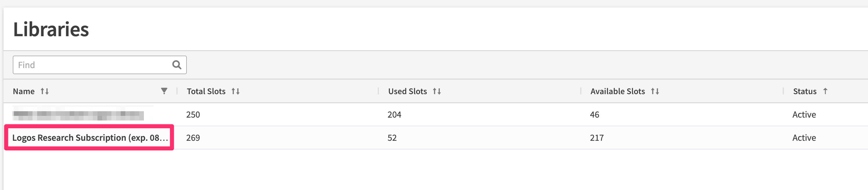
Task: Select the 250 total slots cell
Action: pos(193,115)
